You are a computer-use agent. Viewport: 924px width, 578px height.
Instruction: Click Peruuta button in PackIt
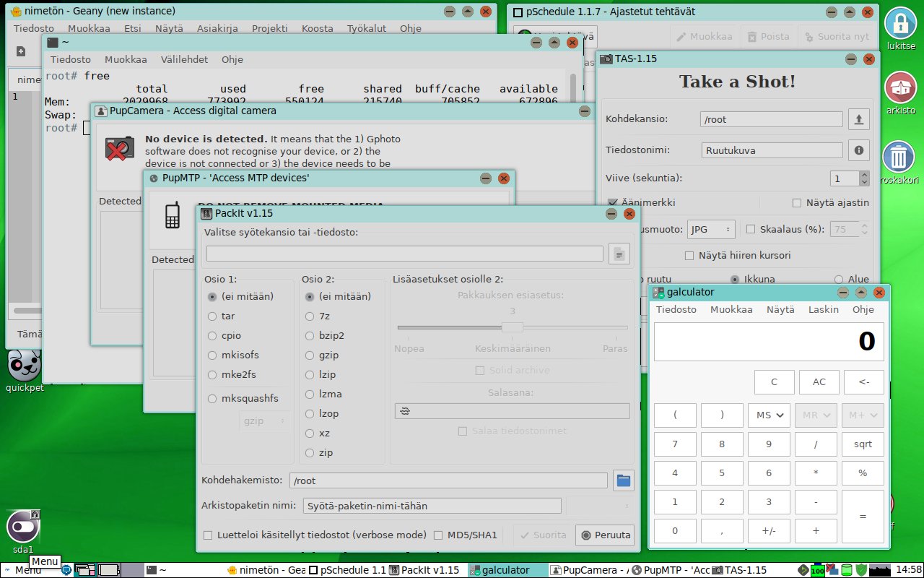click(x=605, y=535)
